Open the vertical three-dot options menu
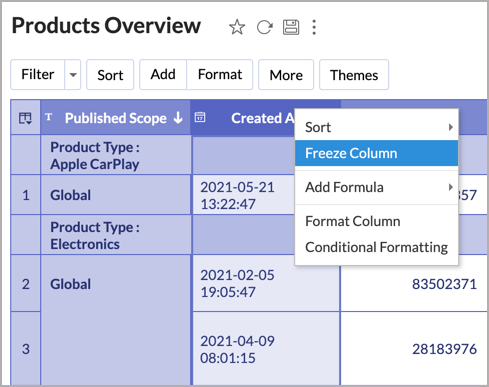Image resolution: width=489 pixels, height=387 pixels. click(314, 27)
